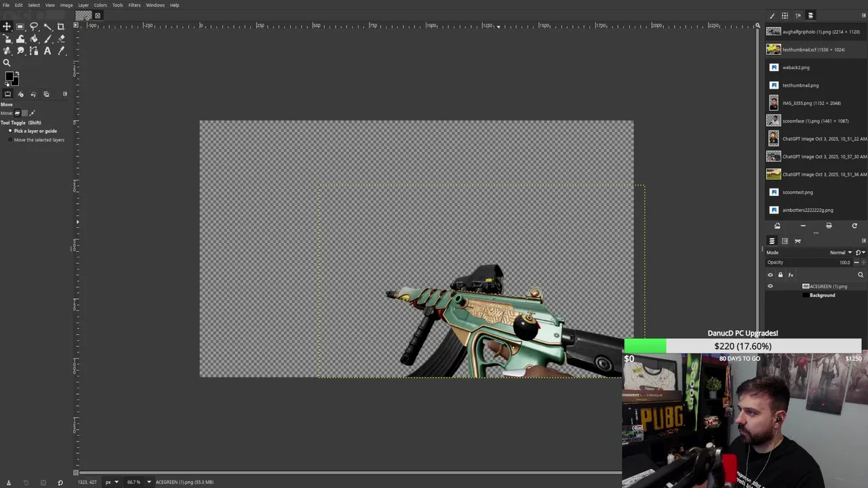Select the Free Select lasso tool
The height and width of the screenshot is (488, 868).
click(34, 26)
